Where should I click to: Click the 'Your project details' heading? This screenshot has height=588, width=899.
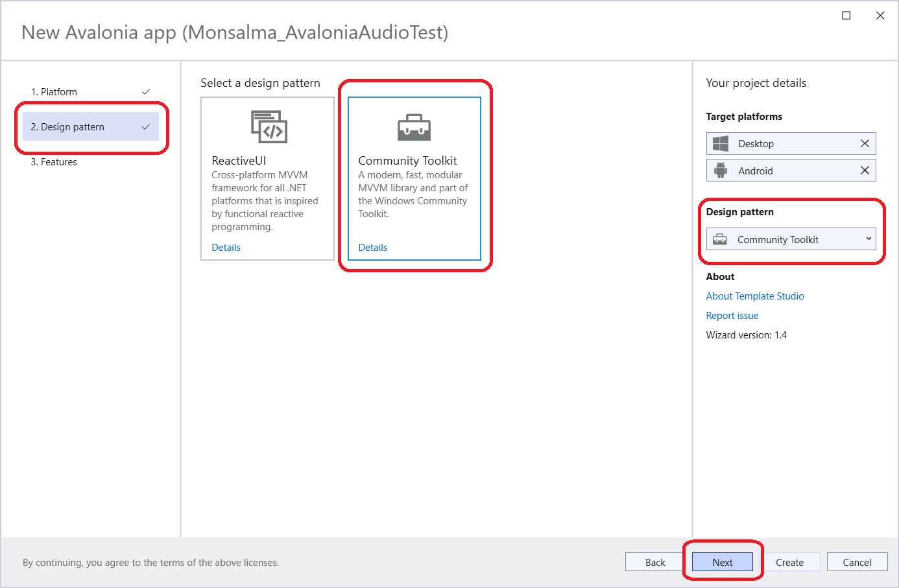coord(756,83)
